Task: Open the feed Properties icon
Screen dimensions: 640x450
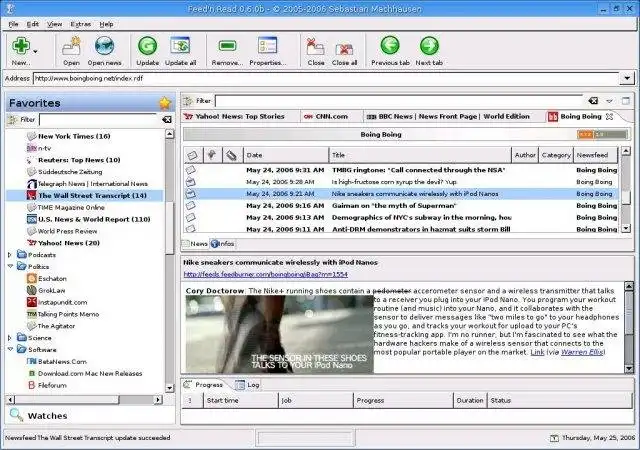Action: click(267, 46)
